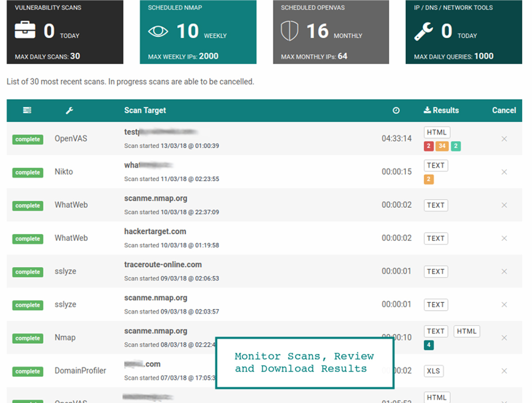The image size is (532, 403).
Task: Open HTML results for OpenVAS scan 13/03/18
Action: tap(437, 132)
